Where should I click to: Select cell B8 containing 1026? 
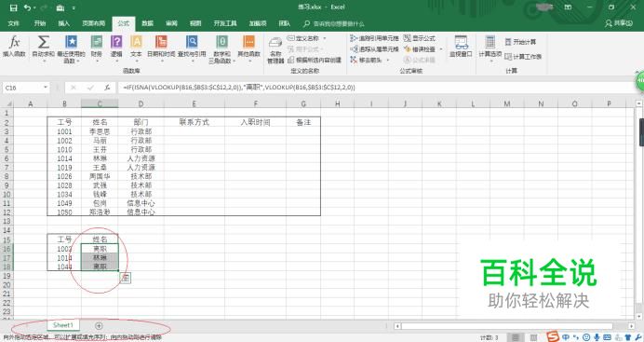(x=64, y=176)
